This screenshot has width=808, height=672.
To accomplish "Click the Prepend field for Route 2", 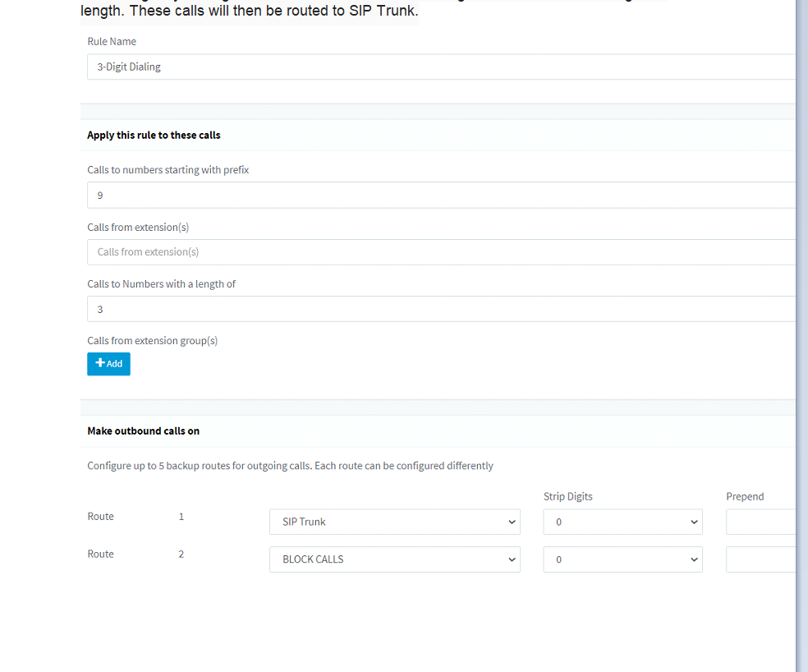I will pos(760,559).
